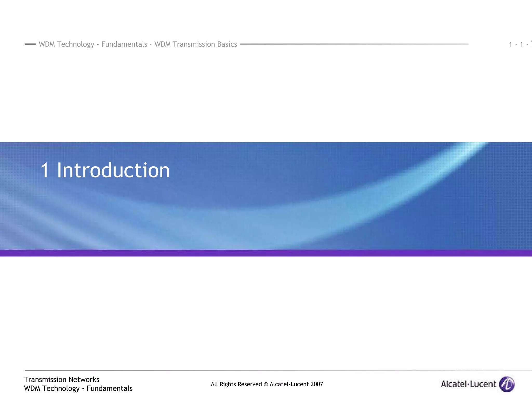
Task: Click the 'Alcatel·Lucent' wordmark text
Action: click(468, 384)
